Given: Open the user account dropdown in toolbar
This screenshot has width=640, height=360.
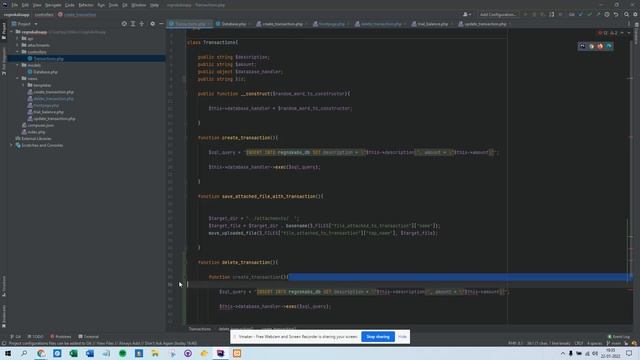Looking at the screenshot, I should [467, 14].
